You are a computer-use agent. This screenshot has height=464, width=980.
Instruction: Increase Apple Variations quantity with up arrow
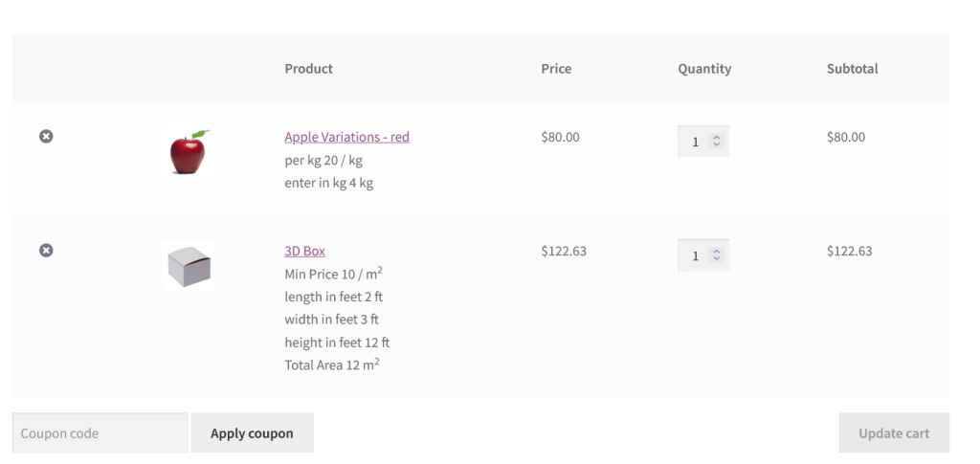point(716,138)
